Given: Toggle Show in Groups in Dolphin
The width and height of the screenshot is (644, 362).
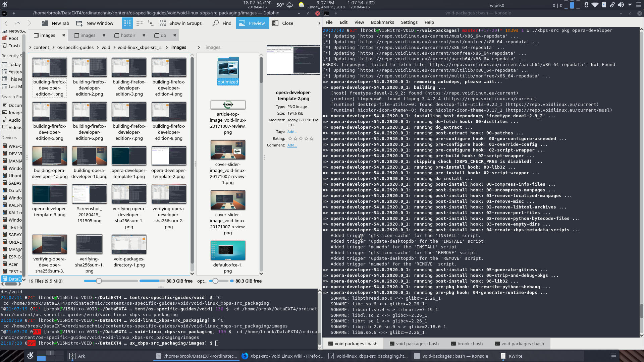Looking at the screenshot, I should tap(181, 23).
